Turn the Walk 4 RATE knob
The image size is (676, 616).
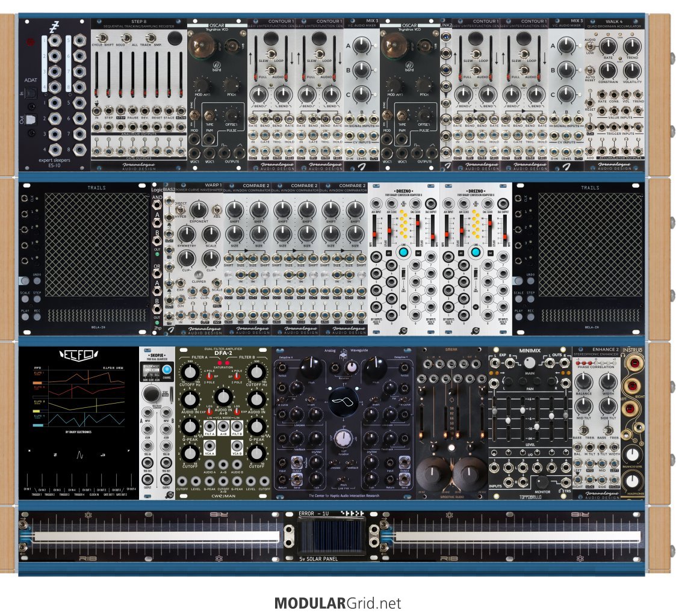[x=608, y=46]
